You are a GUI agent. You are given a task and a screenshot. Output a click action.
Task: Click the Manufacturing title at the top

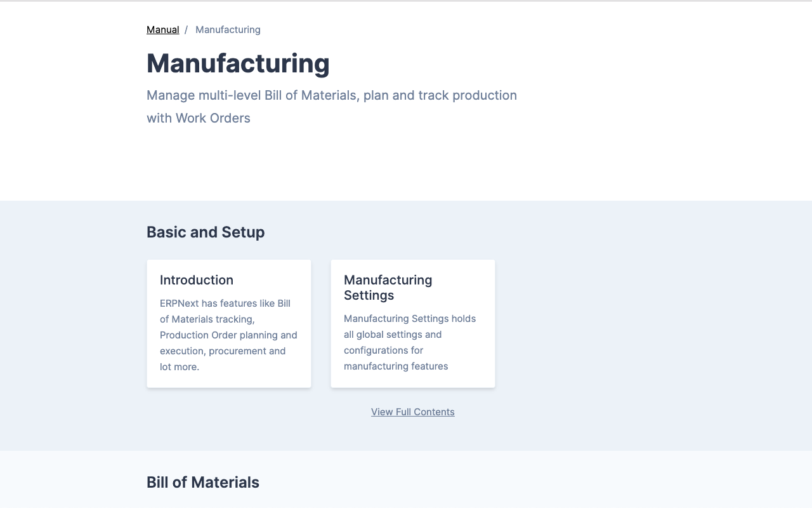[x=238, y=63]
